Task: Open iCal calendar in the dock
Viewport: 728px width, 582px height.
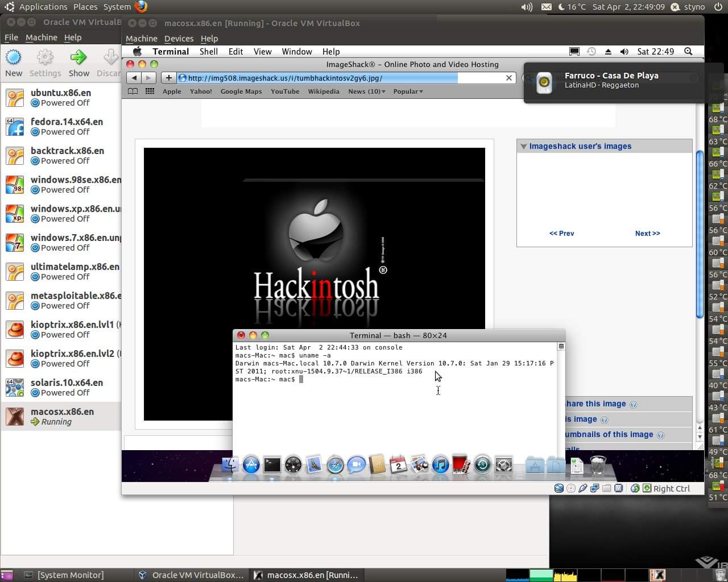Action: (x=398, y=465)
